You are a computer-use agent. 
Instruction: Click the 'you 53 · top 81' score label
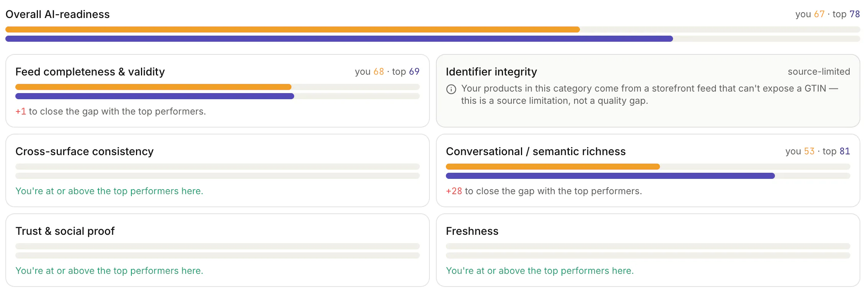pyautogui.click(x=818, y=151)
